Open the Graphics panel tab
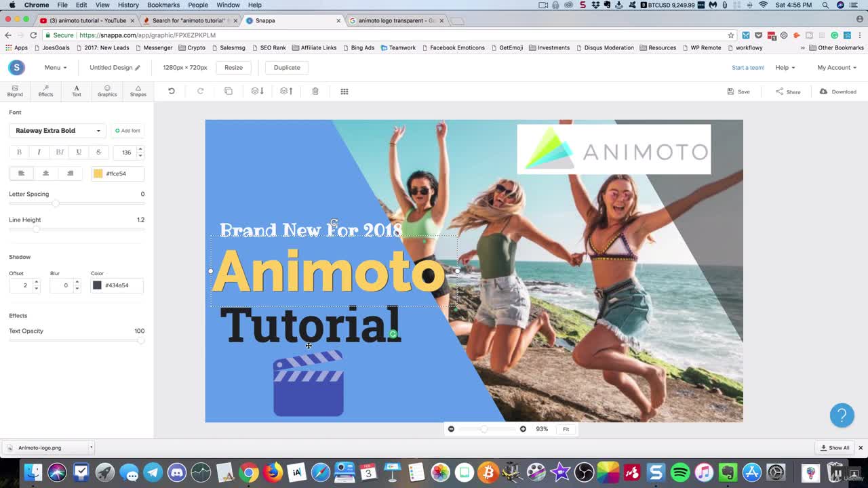The image size is (868, 488). coord(107,91)
